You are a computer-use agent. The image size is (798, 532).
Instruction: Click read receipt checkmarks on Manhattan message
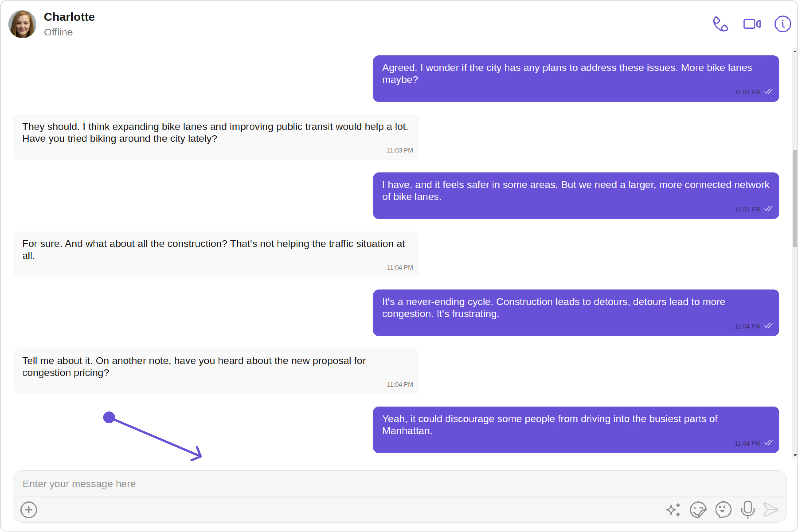coord(769,443)
